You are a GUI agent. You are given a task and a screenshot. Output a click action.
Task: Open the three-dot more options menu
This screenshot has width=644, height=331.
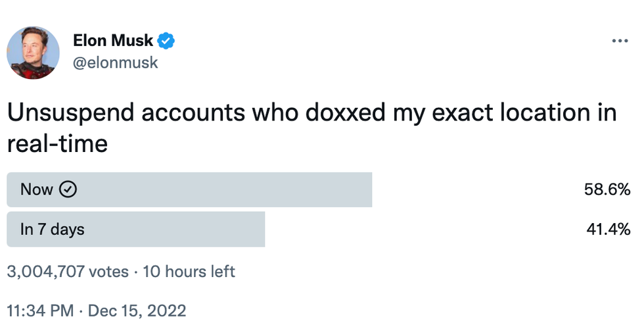pos(620,41)
